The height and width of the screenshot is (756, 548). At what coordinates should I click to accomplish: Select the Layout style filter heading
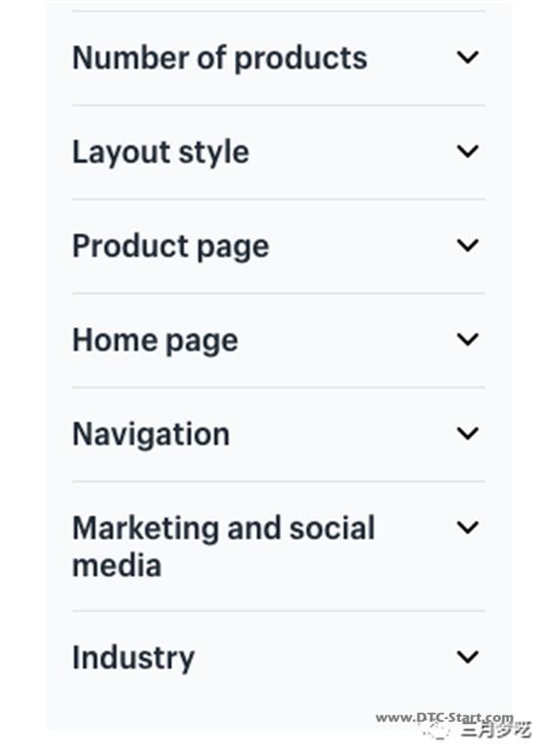160,153
